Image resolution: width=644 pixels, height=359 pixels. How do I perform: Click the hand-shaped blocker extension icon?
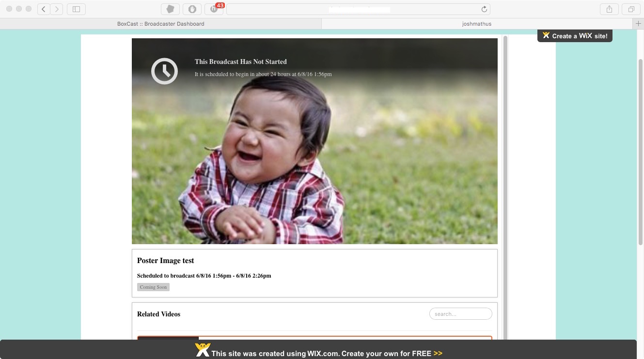(x=192, y=9)
